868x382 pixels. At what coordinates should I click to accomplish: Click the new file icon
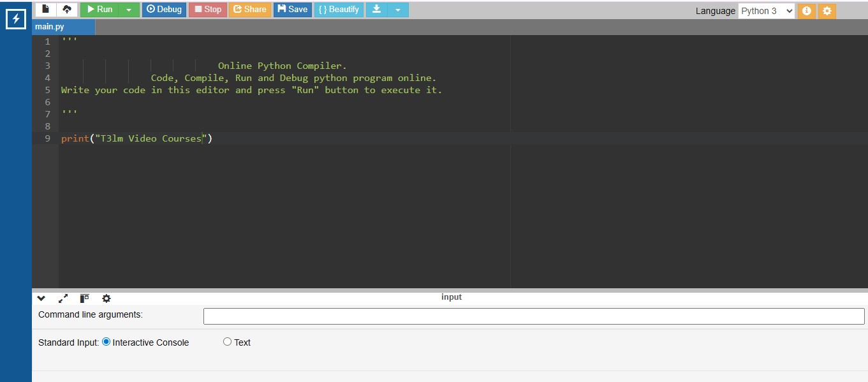click(45, 10)
